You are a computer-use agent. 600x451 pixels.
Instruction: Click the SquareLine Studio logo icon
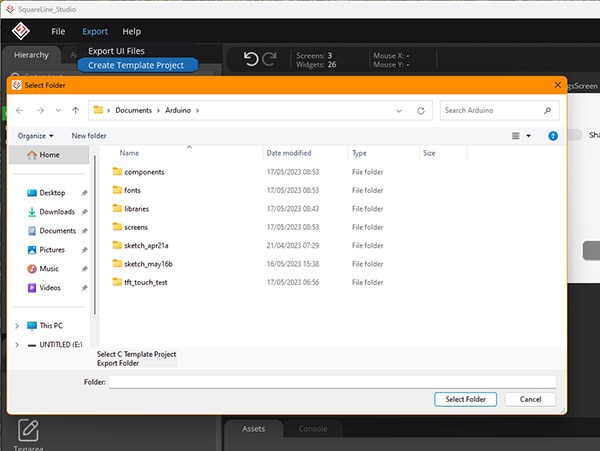coord(22,30)
